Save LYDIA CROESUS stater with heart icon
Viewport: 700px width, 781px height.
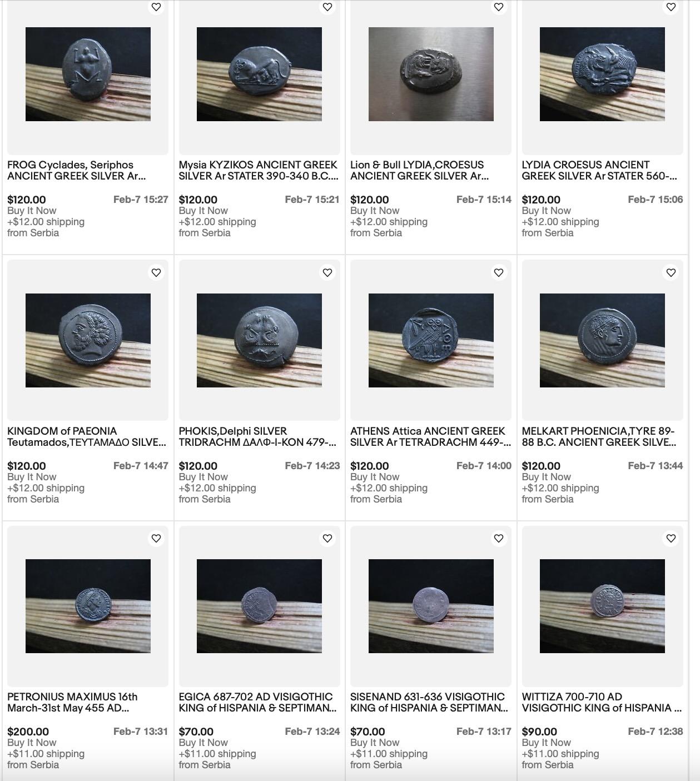tap(671, 7)
